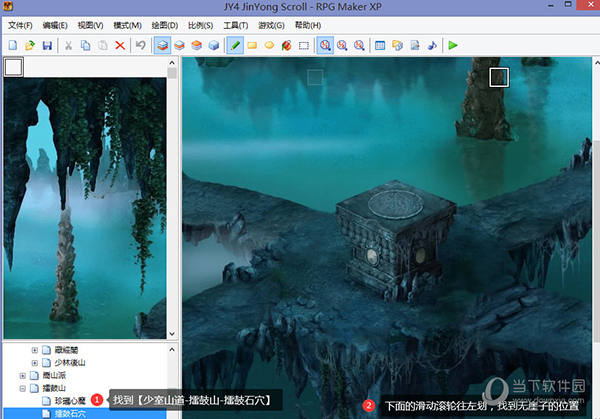
Task: Choose the dotted Select rectangle tool
Action: tap(304, 46)
